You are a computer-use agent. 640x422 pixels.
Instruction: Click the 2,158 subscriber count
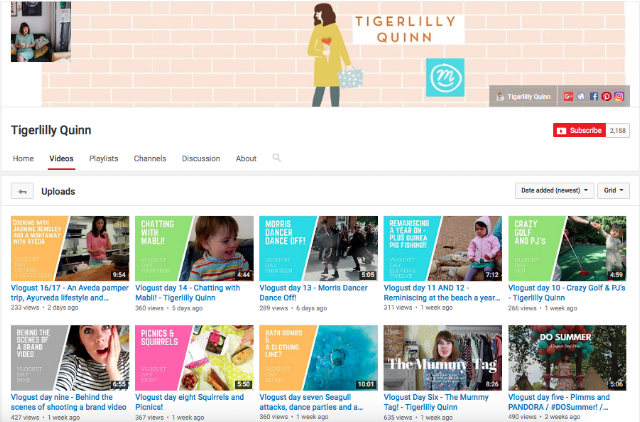click(x=618, y=131)
